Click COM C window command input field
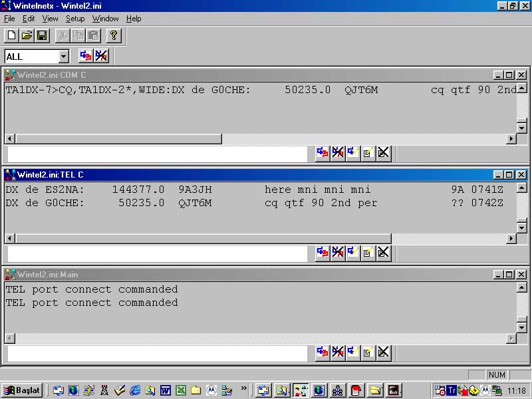 pyautogui.click(x=158, y=154)
